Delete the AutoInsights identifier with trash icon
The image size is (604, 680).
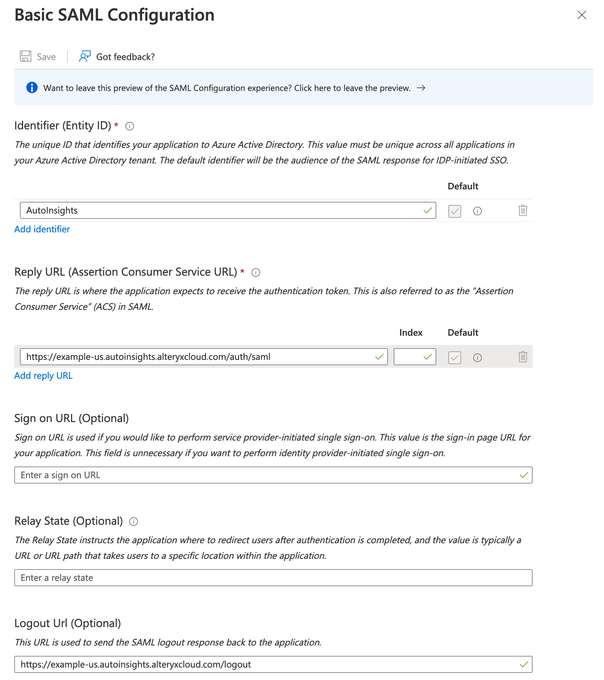[522, 211]
